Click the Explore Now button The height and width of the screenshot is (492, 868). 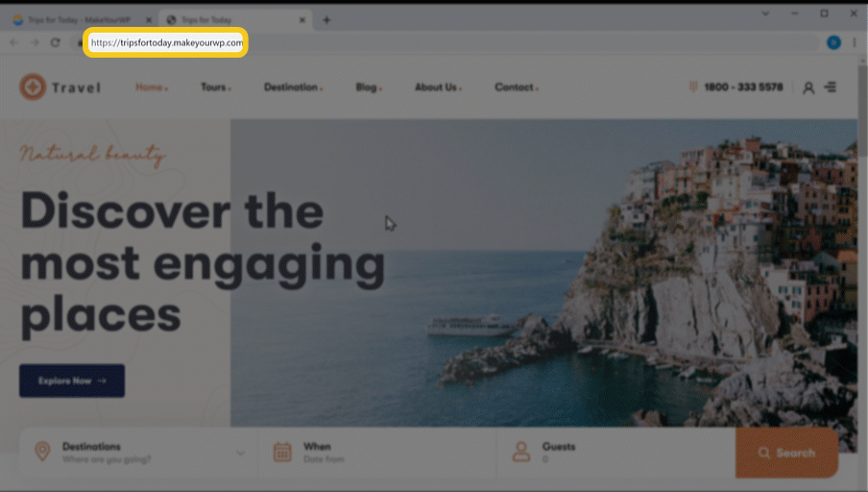point(72,381)
